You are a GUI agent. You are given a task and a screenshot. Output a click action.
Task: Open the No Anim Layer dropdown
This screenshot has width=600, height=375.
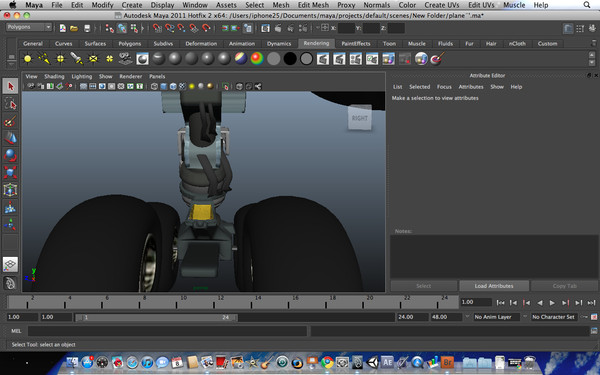coord(496,317)
